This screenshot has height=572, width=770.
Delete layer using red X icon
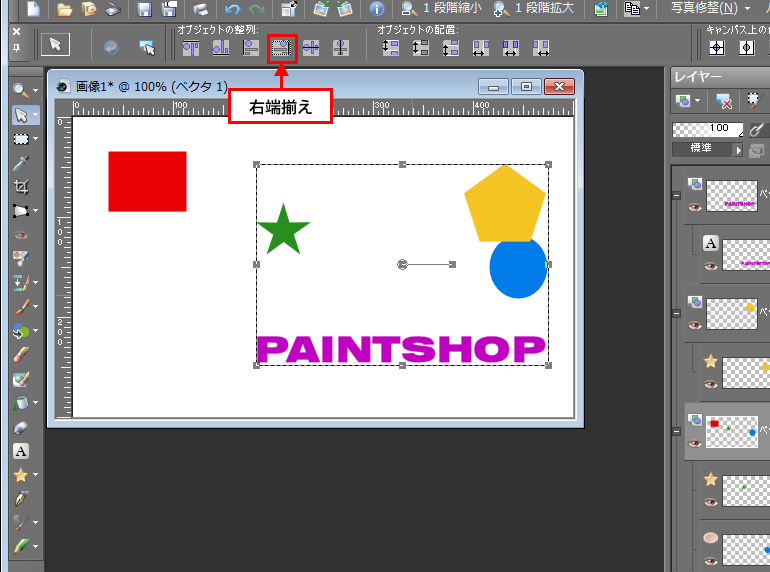tap(724, 101)
